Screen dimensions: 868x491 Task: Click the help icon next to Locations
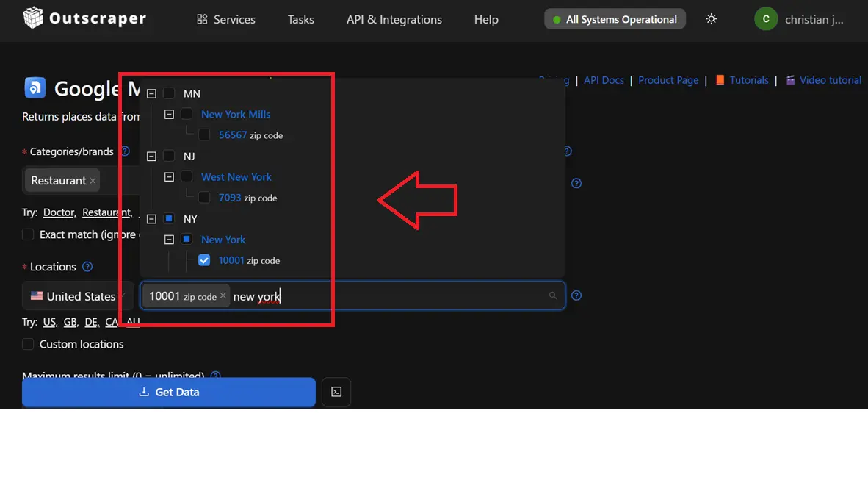(87, 267)
